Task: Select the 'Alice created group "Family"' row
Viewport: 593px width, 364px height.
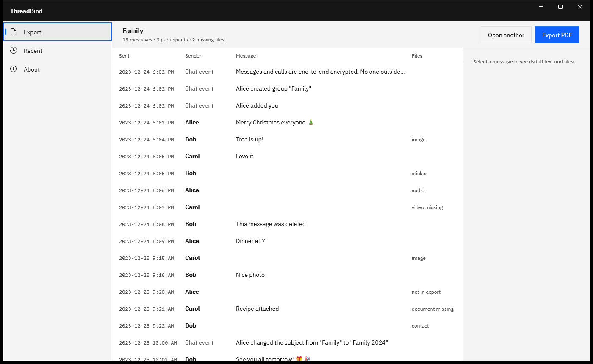Action: [287, 89]
